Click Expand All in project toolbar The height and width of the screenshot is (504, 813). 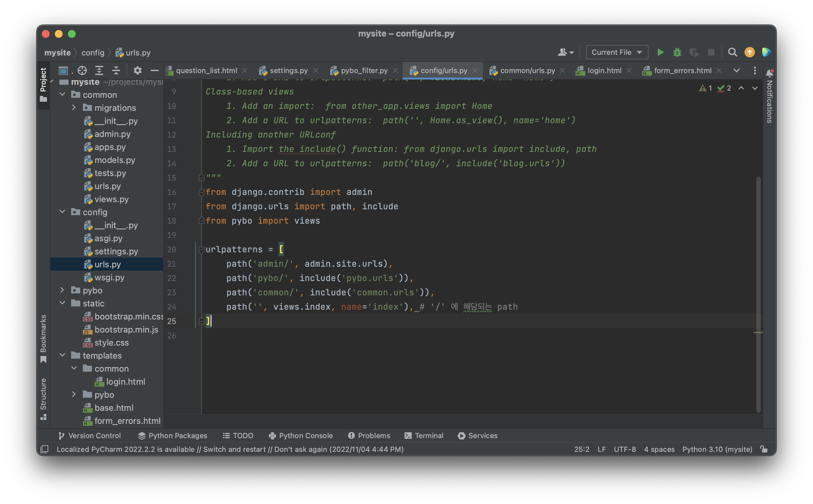click(99, 70)
